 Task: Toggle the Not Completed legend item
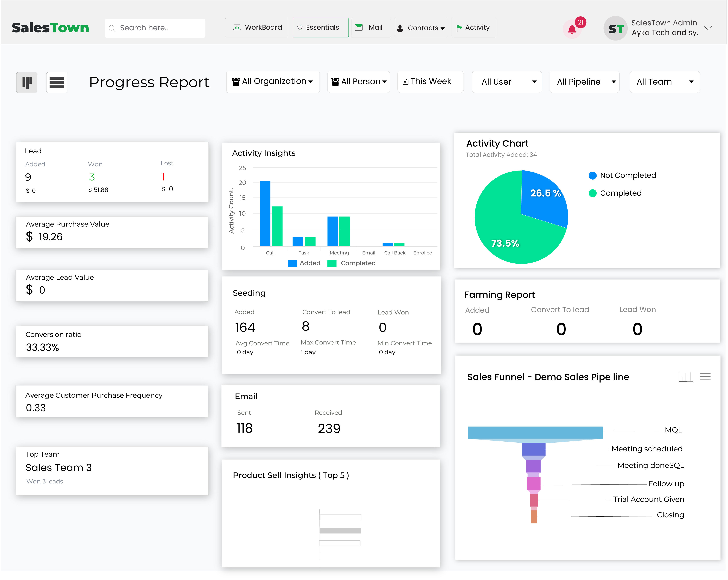click(x=622, y=176)
